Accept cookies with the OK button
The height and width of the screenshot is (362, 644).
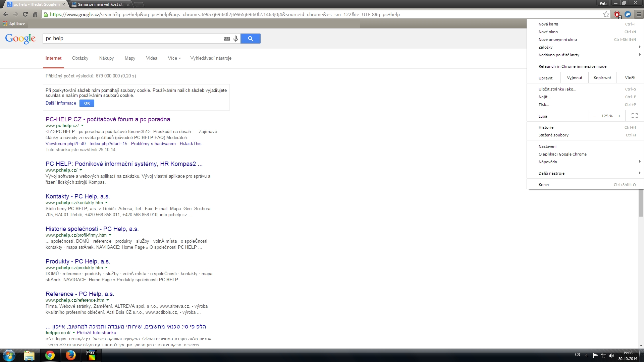[x=87, y=103]
